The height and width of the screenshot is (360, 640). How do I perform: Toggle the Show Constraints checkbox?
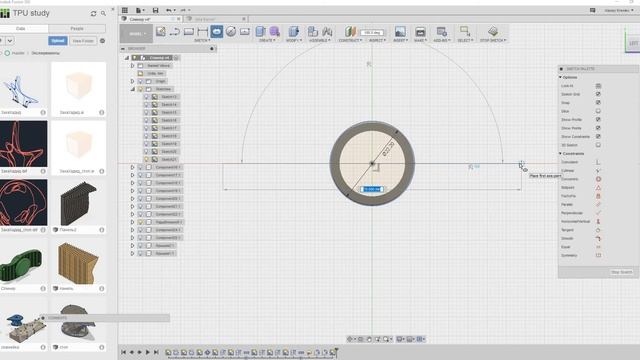(x=598, y=137)
